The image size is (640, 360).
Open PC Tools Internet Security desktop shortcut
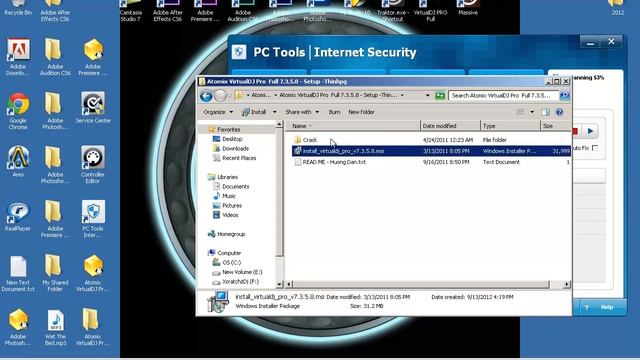pyautogui.click(x=93, y=218)
